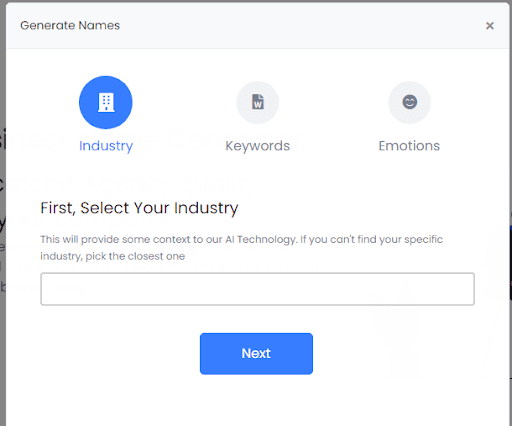Click the gray circle around Keywords icon

(x=258, y=102)
